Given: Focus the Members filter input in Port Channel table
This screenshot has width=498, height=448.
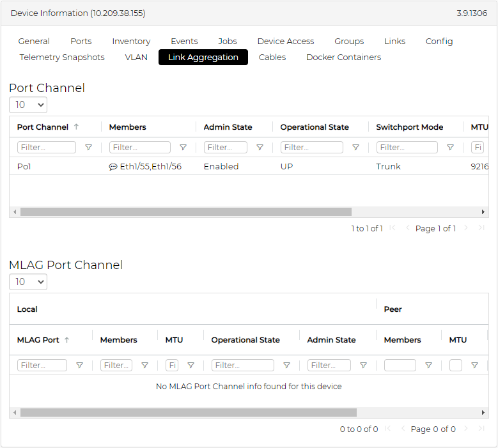Looking at the screenshot, I should pyautogui.click(x=139, y=148).
